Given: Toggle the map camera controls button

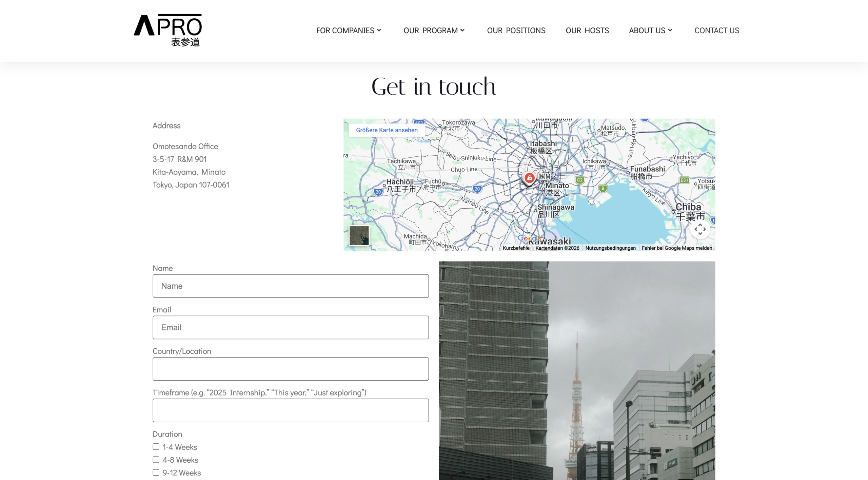Looking at the screenshot, I should pos(700,229).
